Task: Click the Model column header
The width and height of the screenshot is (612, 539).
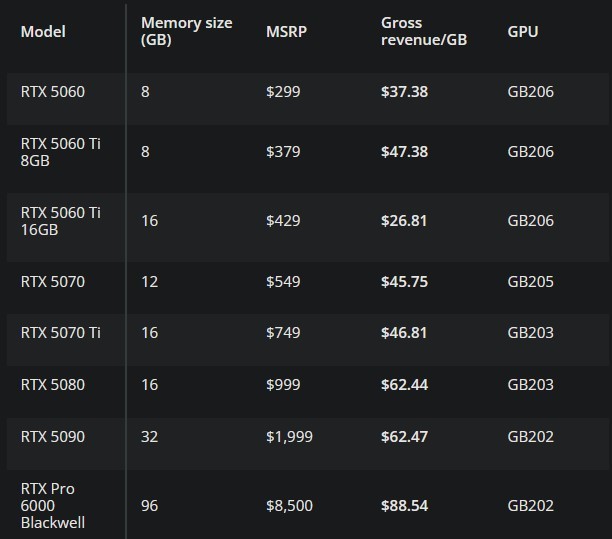Action: 43,32
